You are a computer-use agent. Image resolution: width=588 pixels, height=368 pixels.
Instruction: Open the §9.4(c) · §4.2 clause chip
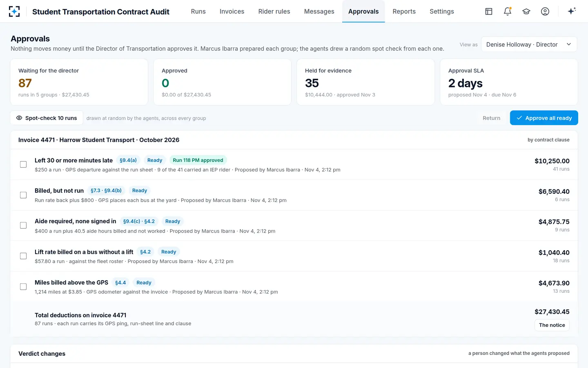(139, 221)
